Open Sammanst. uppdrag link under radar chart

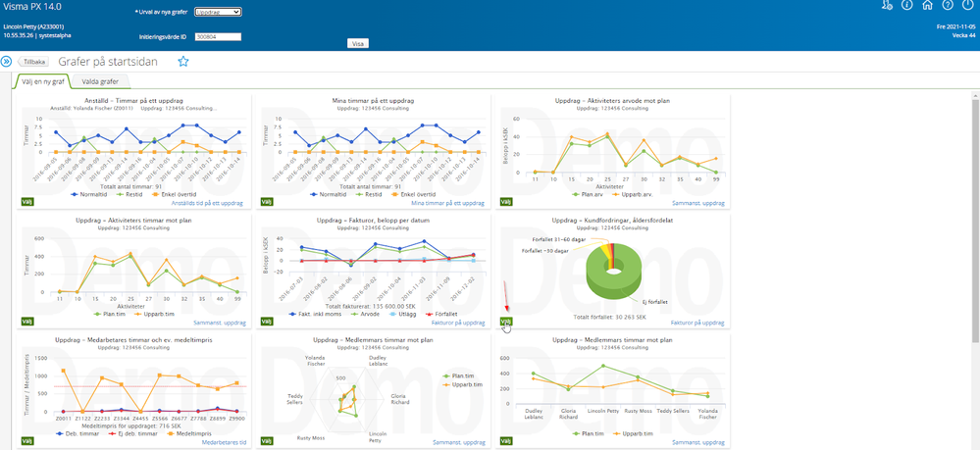click(x=459, y=442)
